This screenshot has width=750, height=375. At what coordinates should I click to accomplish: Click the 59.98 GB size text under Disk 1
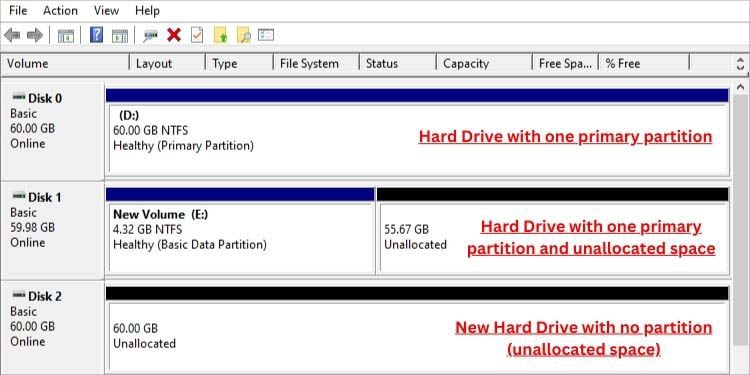(33, 227)
